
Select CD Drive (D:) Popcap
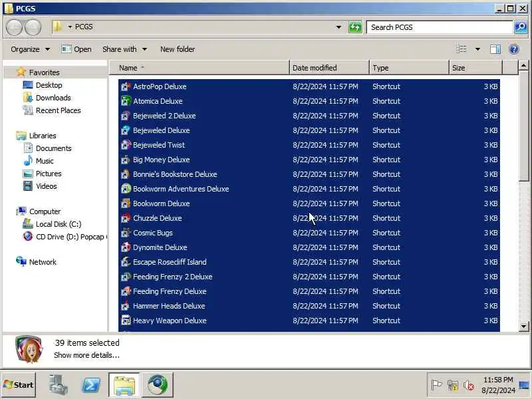(65, 237)
